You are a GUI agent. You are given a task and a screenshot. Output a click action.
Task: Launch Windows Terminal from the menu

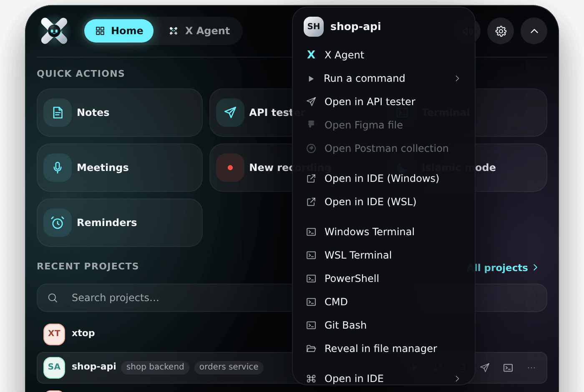click(x=384, y=232)
